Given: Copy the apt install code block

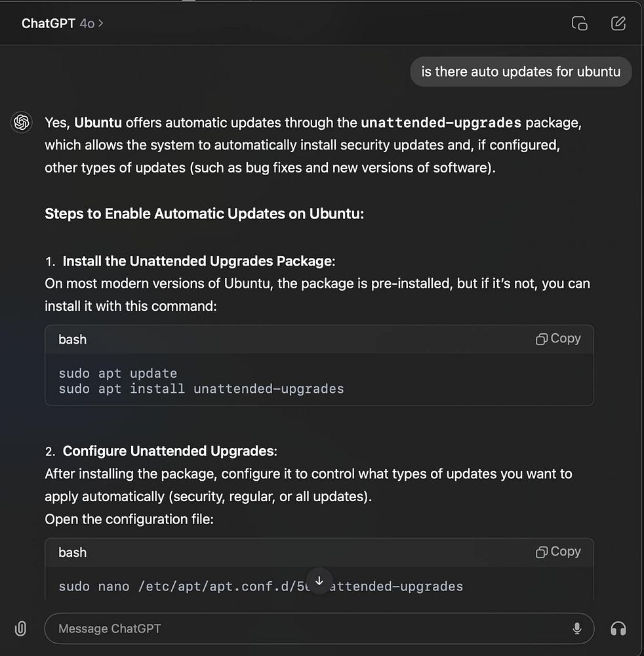Looking at the screenshot, I should 558,338.
